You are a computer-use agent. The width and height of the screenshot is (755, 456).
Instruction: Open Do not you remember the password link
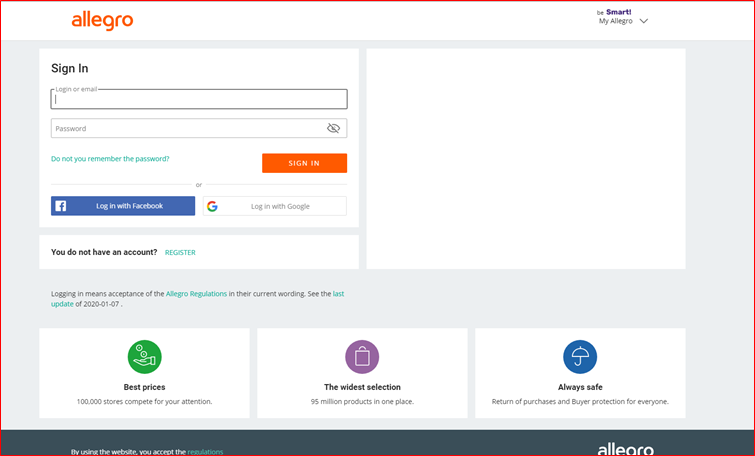pyautogui.click(x=110, y=158)
